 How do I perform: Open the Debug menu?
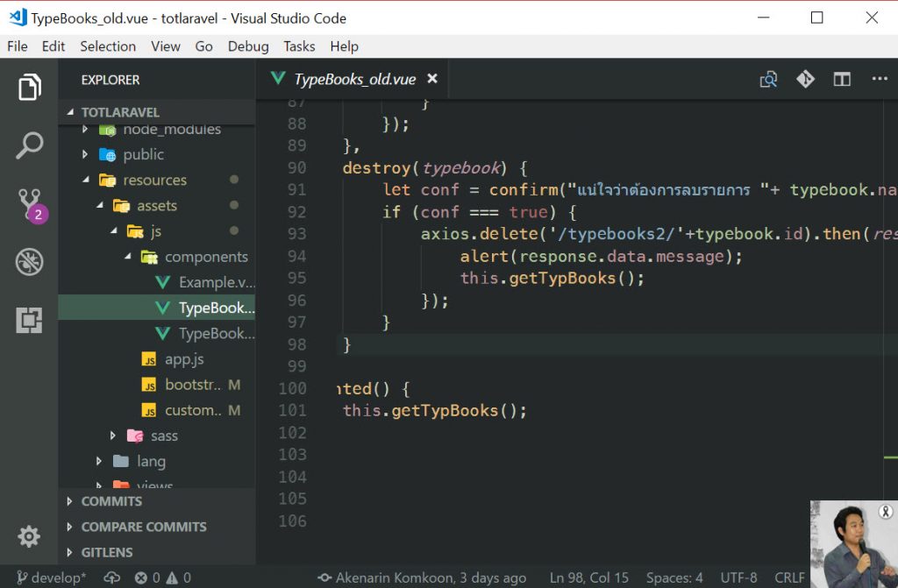[248, 46]
